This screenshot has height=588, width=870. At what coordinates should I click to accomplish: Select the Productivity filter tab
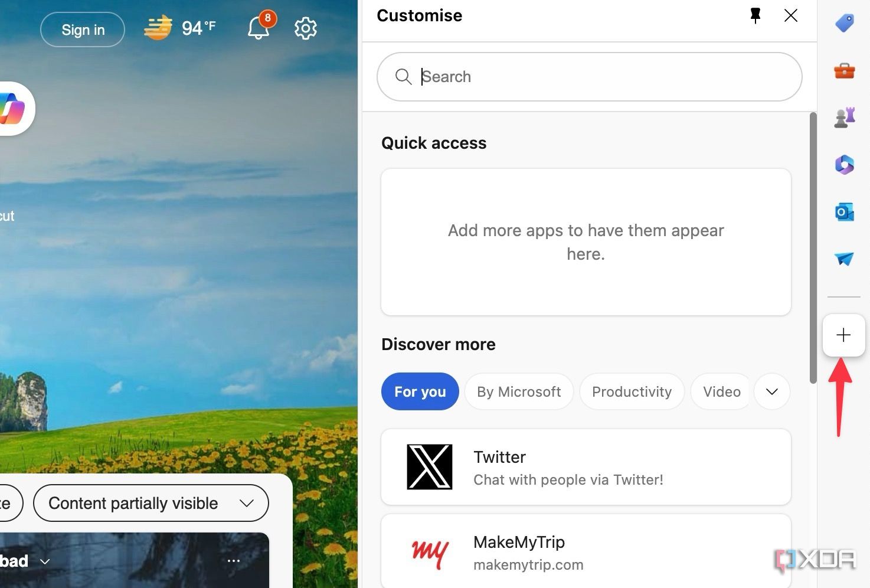point(632,391)
